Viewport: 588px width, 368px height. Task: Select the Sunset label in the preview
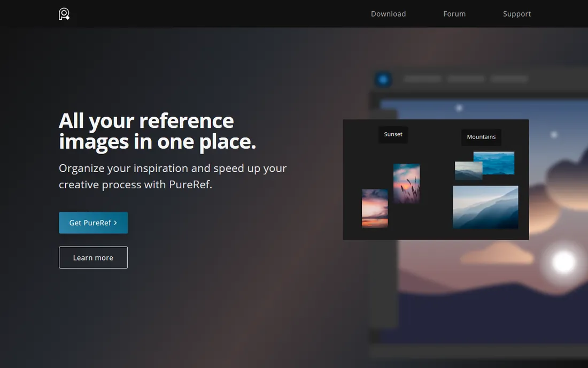tap(393, 134)
